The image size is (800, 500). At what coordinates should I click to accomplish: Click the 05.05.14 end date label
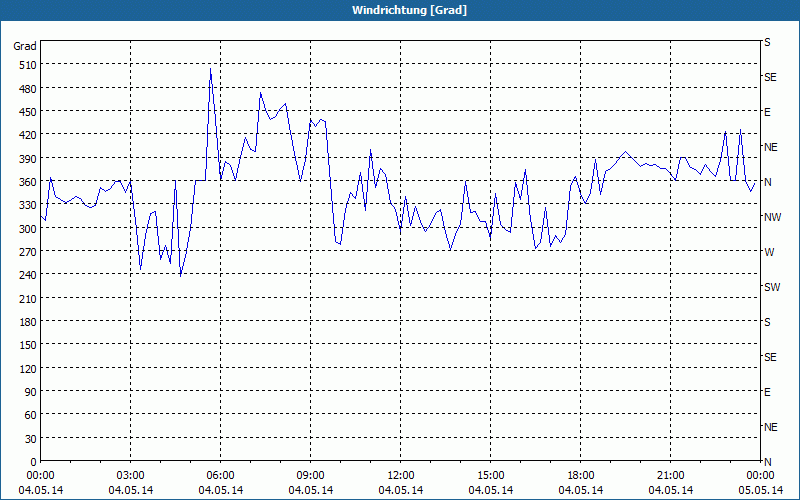tap(761, 490)
